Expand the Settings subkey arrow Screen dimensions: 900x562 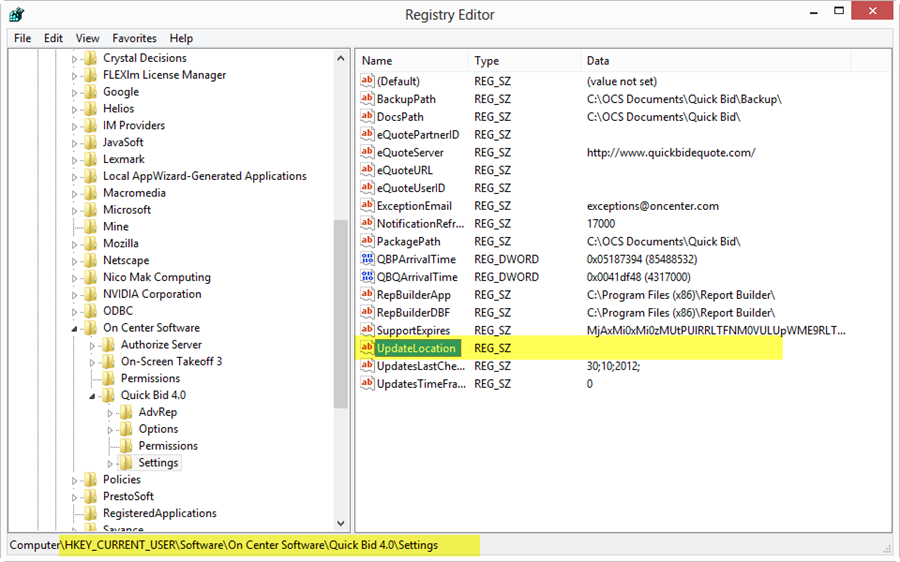110,463
